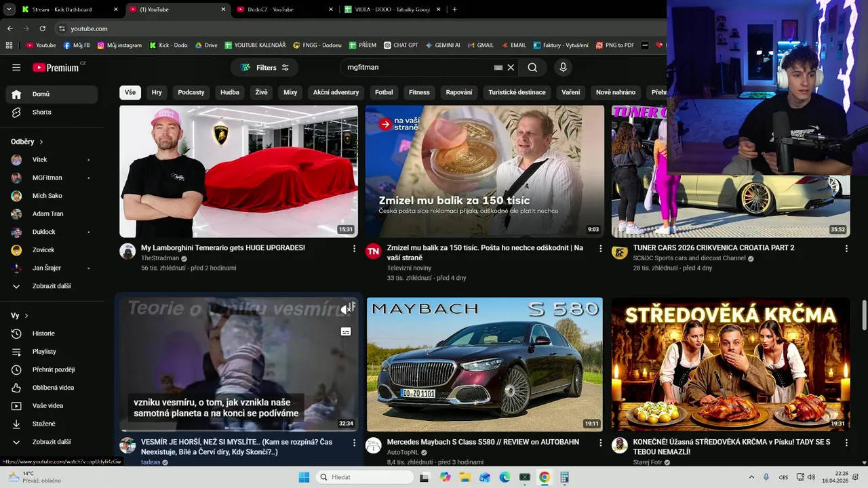The width and height of the screenshot is (868, 488).
Task: Open Adam Tran subscription channel
Action: coord(52,213)
